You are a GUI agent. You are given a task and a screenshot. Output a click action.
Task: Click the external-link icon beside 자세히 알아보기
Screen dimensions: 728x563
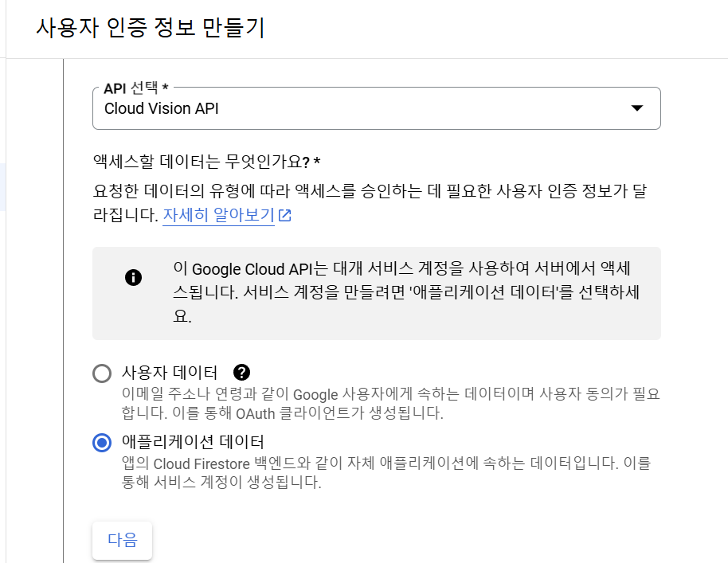284,215
